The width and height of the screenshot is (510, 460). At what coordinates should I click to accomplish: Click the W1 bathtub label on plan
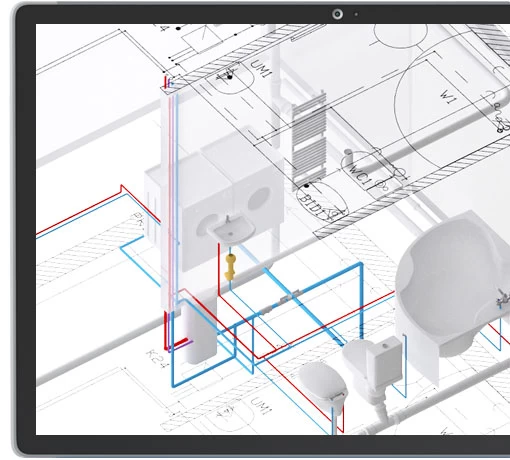coord(447,97)
